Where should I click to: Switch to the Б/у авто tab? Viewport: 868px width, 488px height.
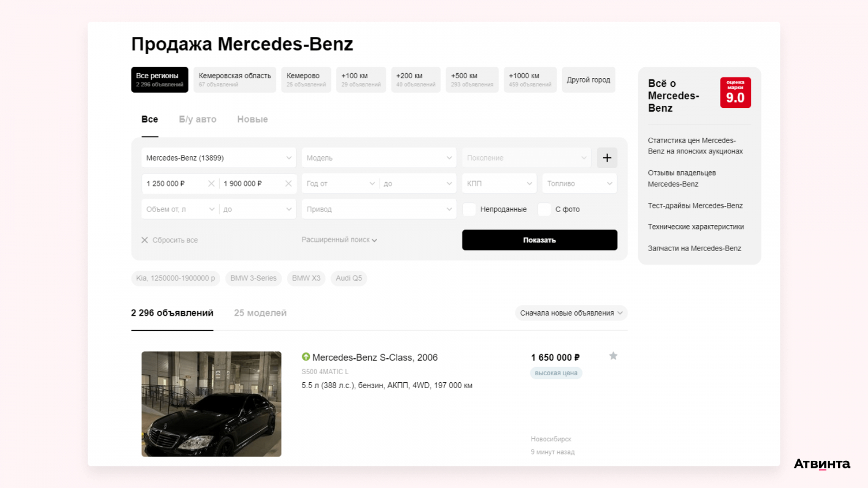[197, 119]
